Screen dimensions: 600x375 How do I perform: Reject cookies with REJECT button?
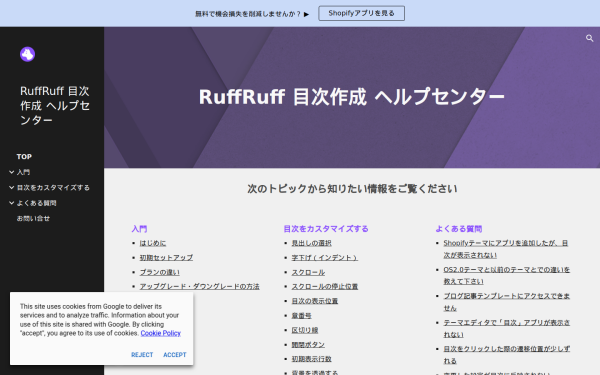pos(142,355)
